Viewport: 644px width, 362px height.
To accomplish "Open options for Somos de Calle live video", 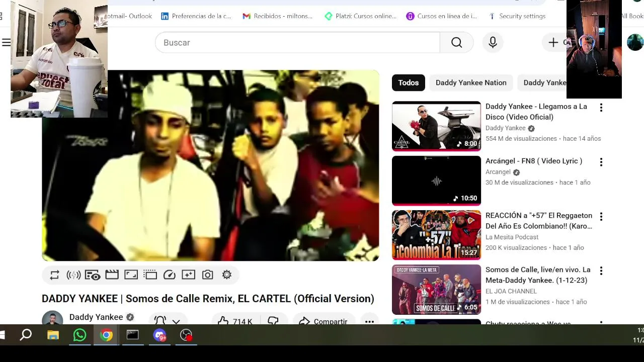I will pyautogui.click(x=601, y=270).
